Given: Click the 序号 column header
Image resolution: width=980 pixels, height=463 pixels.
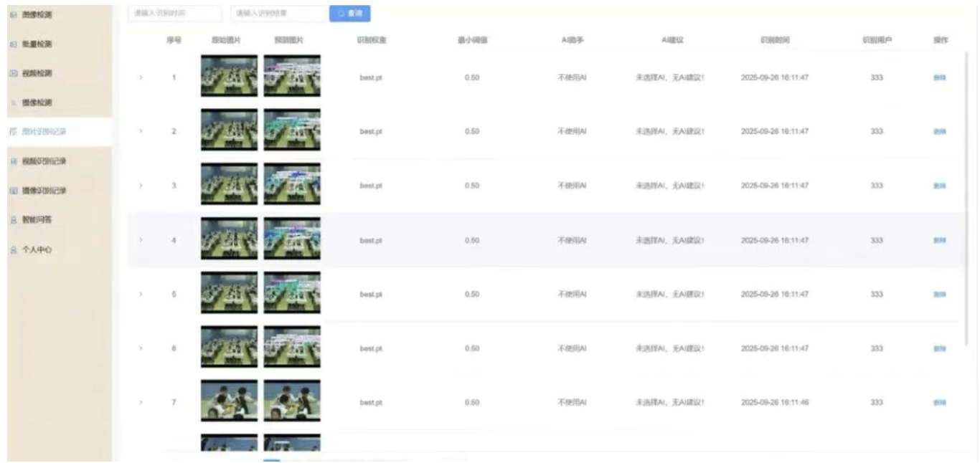Looking at the screenshot, I should pos(174,41).
